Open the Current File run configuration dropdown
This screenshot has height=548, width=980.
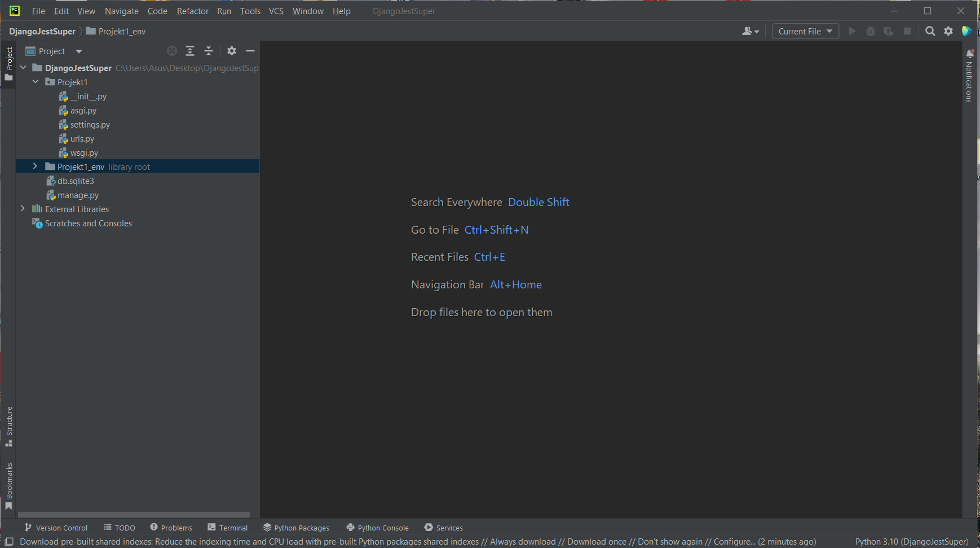[805, 31]
